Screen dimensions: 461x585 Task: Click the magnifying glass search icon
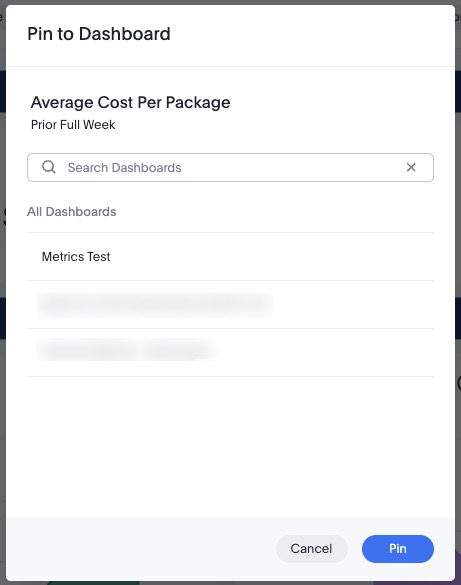click(48, 167)
